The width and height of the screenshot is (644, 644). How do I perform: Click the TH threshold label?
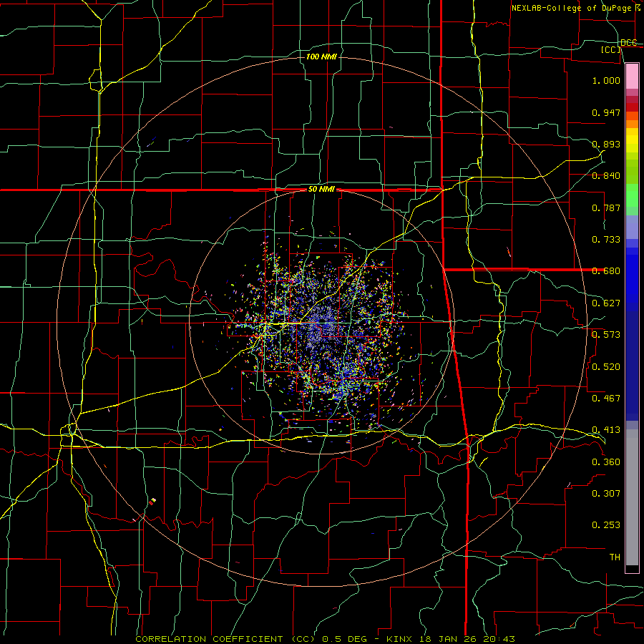(x=615, y=557)
